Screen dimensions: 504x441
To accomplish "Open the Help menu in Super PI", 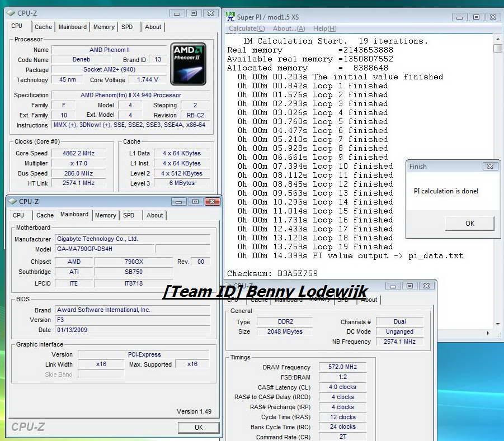I will 324,29.
